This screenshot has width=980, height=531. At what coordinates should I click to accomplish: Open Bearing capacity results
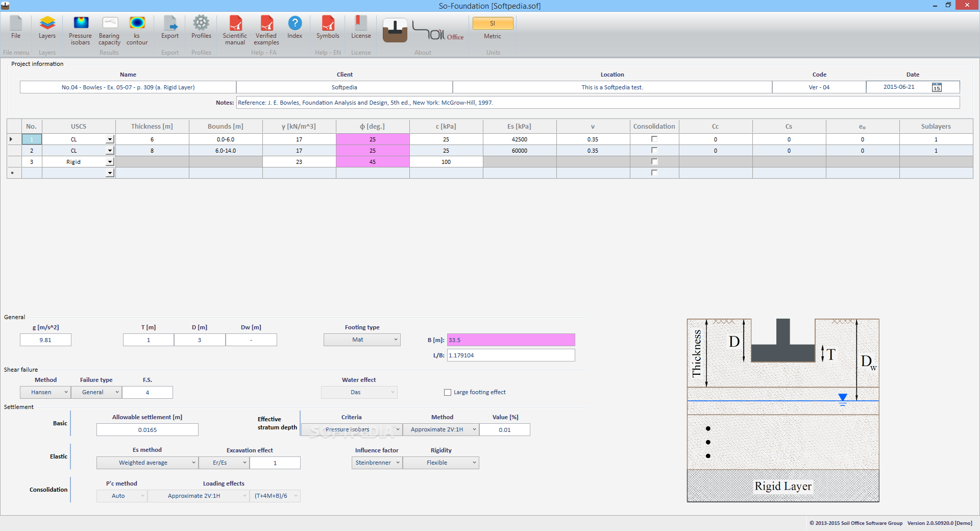109,30
